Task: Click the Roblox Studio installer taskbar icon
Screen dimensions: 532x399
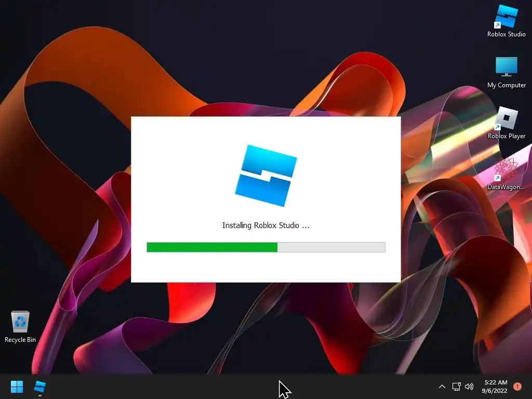Action: pyautogui.click(x=40, y=387)
